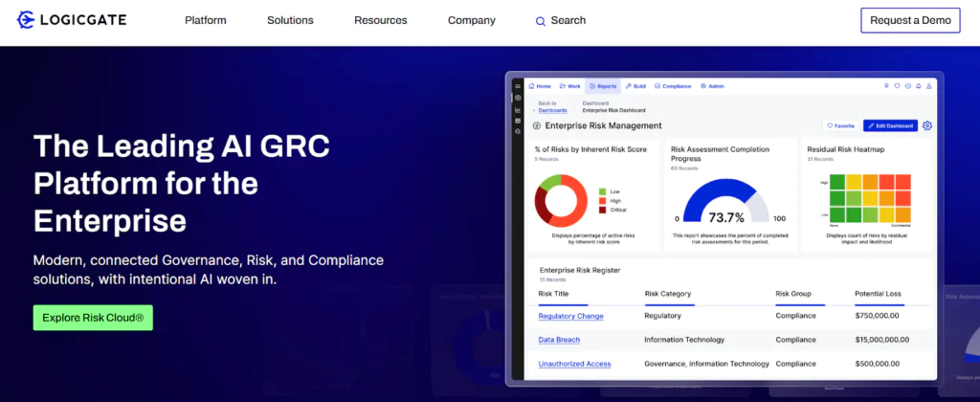Open the dashboard settings gear icon
Viewport: 980px width, 402px height.
coord(926,125)
